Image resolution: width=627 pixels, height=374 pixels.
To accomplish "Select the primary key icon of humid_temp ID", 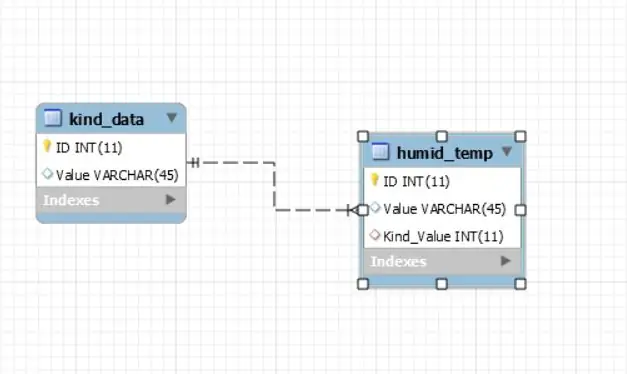I will pos(374,180).
